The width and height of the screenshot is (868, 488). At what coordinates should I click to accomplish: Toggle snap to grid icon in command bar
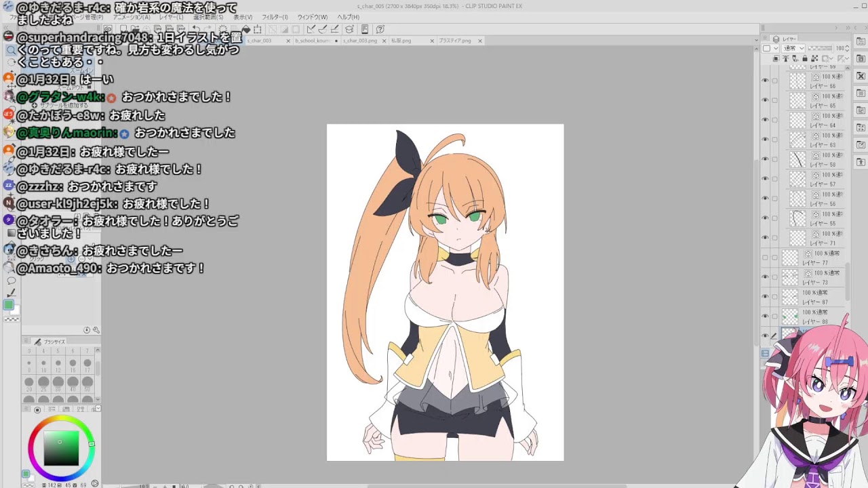point(335,29)
